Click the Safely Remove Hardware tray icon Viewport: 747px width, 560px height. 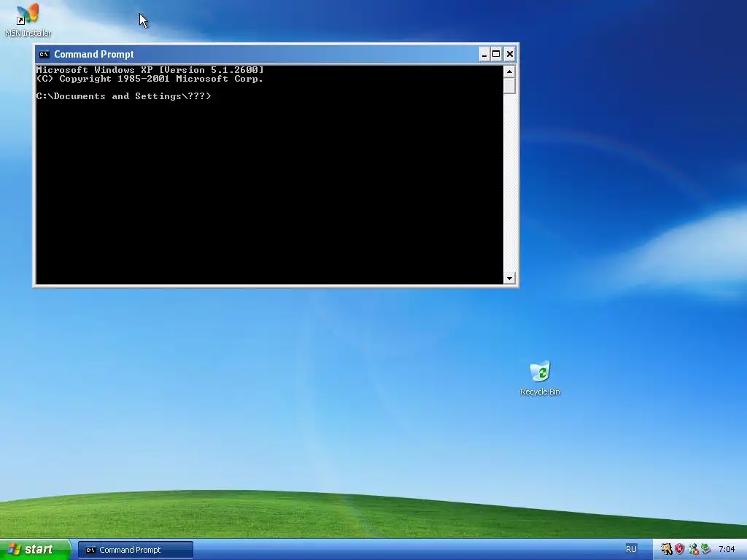click(705, 549)
